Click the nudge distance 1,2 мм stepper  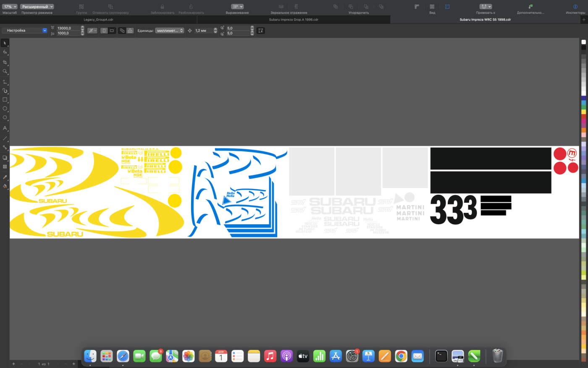[215, 31]
